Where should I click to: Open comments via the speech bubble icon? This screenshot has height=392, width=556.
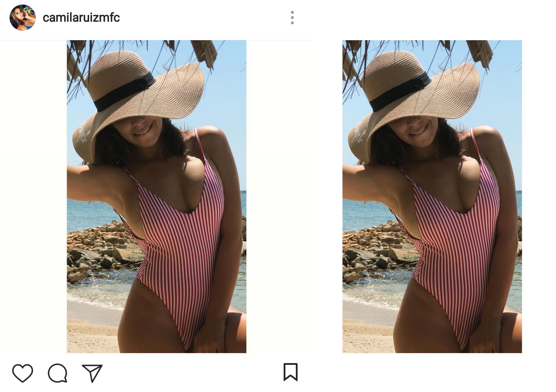pos(58,373)
